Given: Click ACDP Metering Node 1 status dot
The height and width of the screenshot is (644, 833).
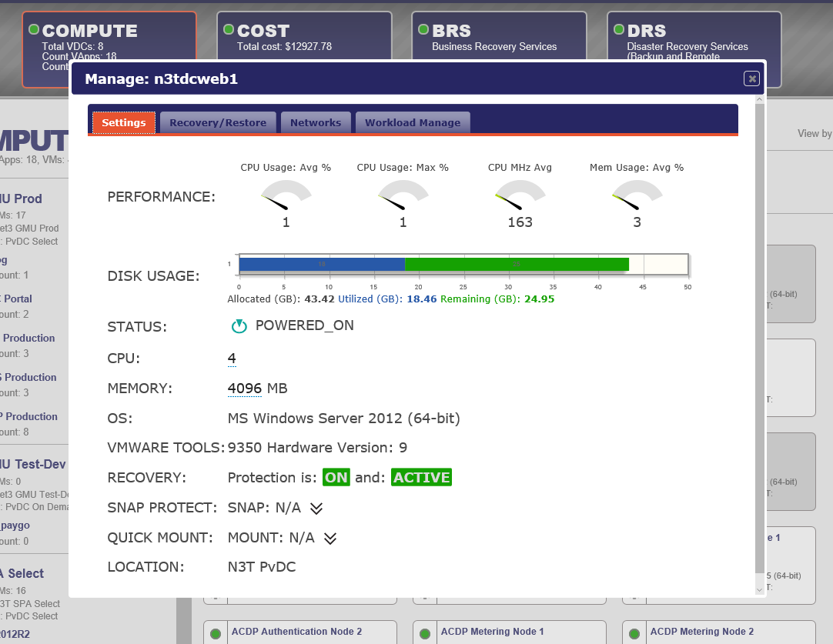Looking at the screenshot, I should [x=425, y=634].
